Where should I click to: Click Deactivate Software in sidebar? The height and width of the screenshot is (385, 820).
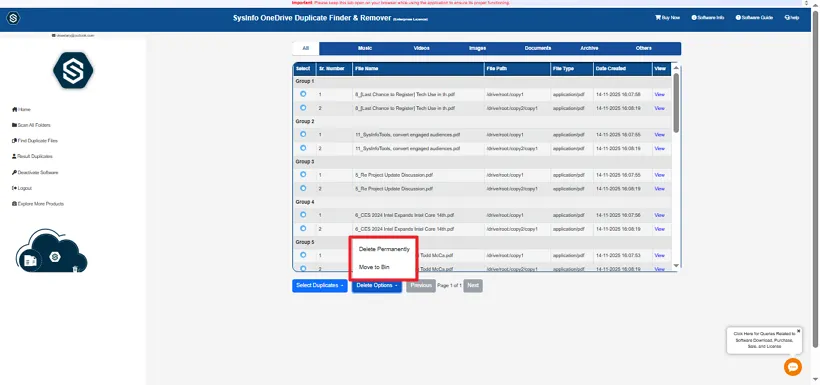(x=35, y=173)
